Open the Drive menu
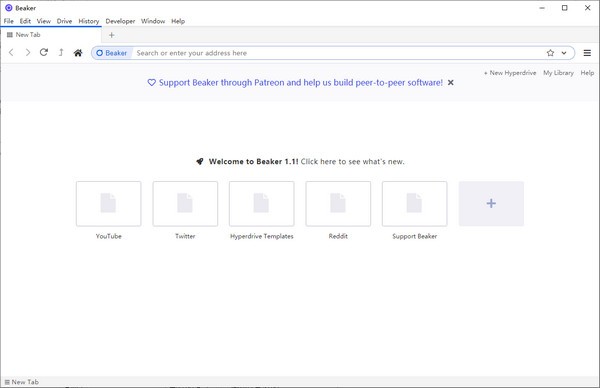 point(64,21)
